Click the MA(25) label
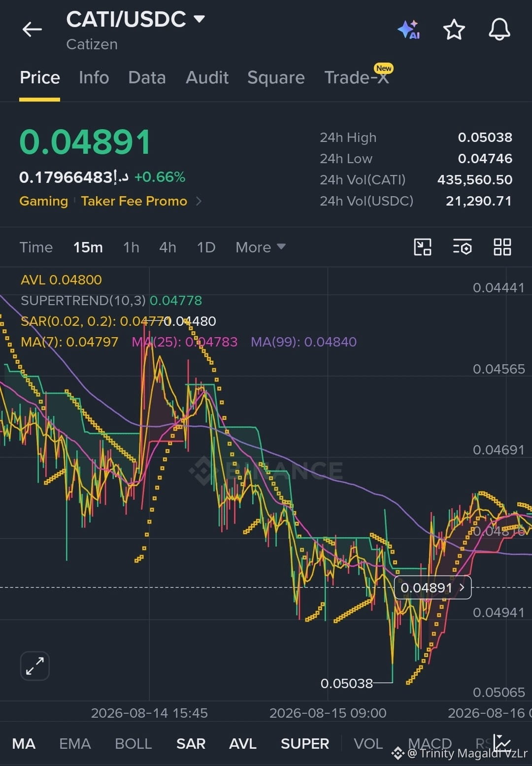This screenshot has width=532, height=766. click(x=185, y=342)
